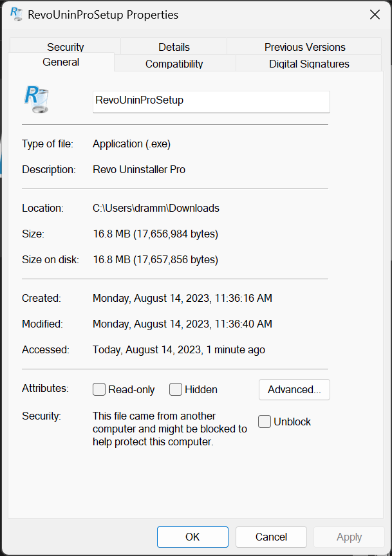Screen dimensions: 392x556
Task: Click the window title 'RevoUninProSetup Properties'
Action: pos(103,15)
